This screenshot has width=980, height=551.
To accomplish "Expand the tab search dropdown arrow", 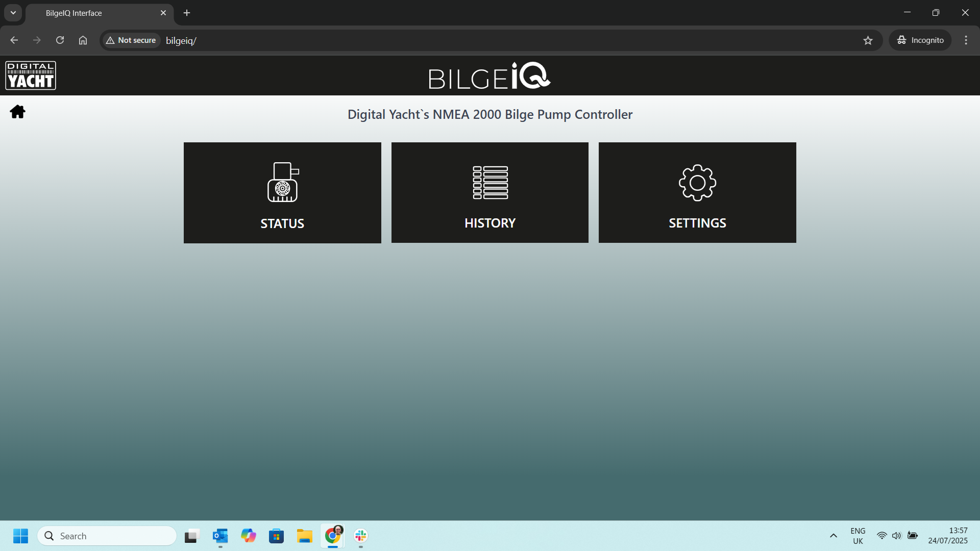I will (x=13, y=13).
